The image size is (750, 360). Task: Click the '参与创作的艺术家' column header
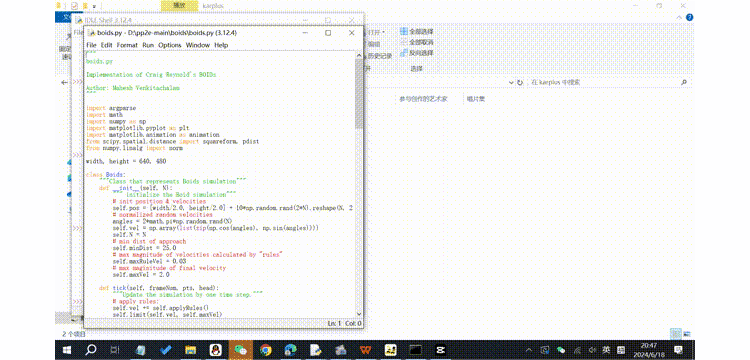(424, 99)
